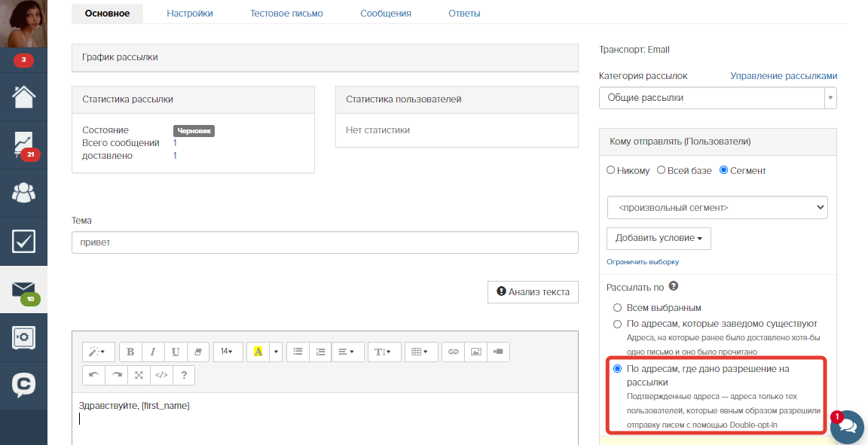Click the yellow text highlight color button
The image size is (868, 445).
coord(258,352)
